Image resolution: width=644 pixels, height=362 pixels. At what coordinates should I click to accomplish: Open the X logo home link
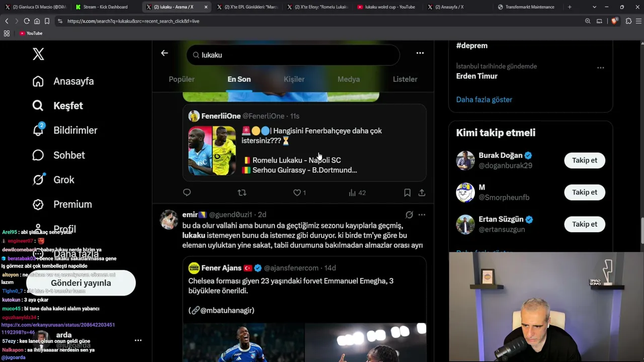(x=38, y=54)
